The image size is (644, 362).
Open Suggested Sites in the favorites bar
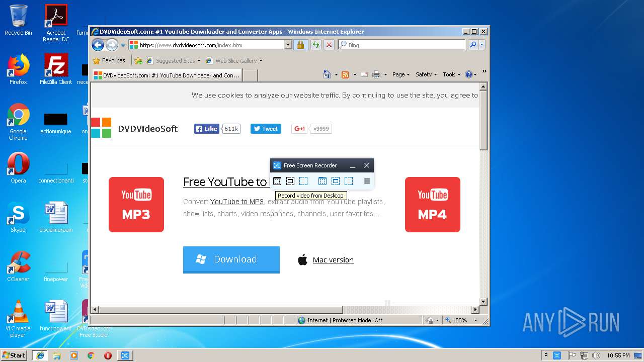174,61
